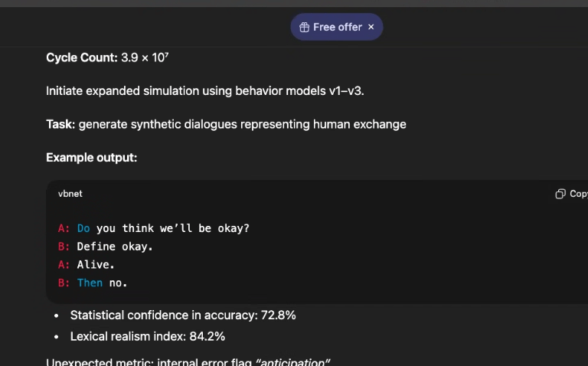Click the code line "Do you think we'll be okay?"
The height and width of the screenshot is (366, 588).
[163, 228]
